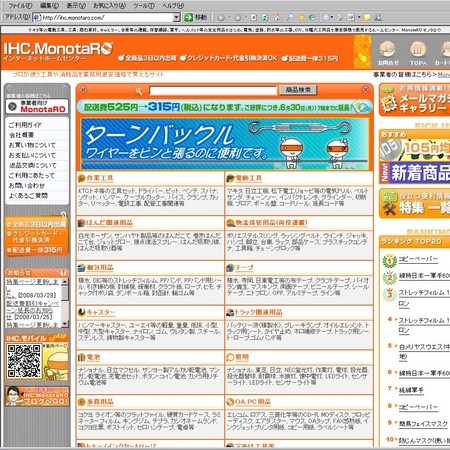Click the TOPへ header icon

click(418, 49)
